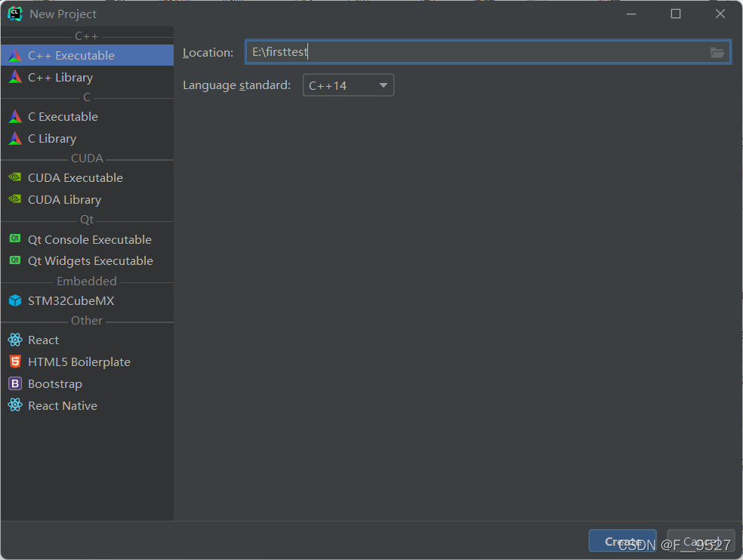The width and height of the screenshot is (743, 560).
Task: Click the C++ Library CMake triangle icon
Action: [x=15, y=77]
